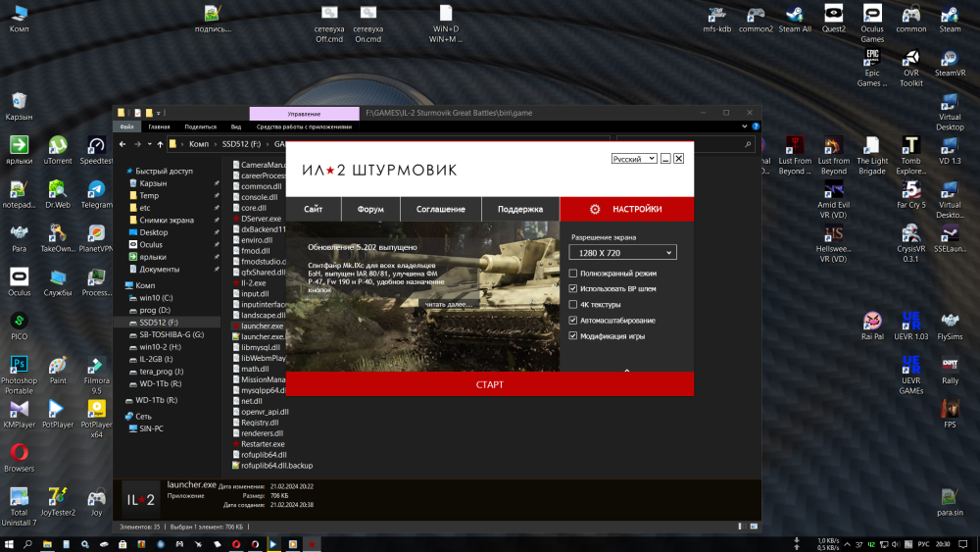The width and height of the screenshot is (980, 552).
Task: Switch to large icons view in Explorer status bar
Action: click(755, 527)
